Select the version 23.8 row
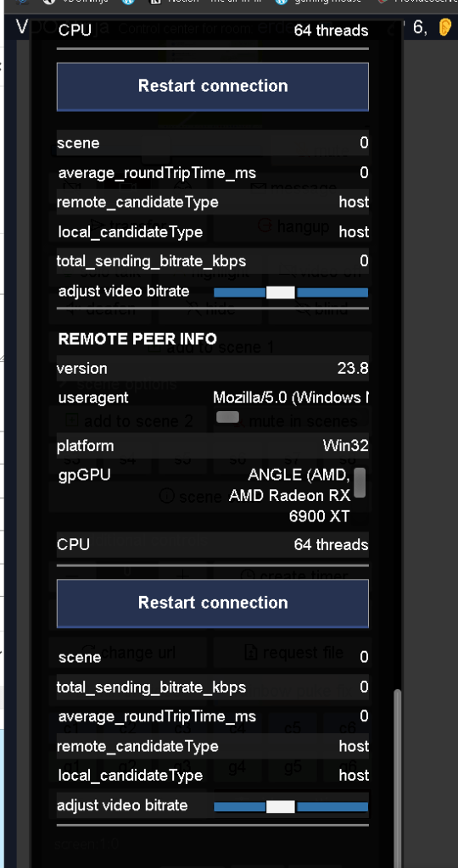The height and width of the screenshot is (868, 458). coord(213,369)
